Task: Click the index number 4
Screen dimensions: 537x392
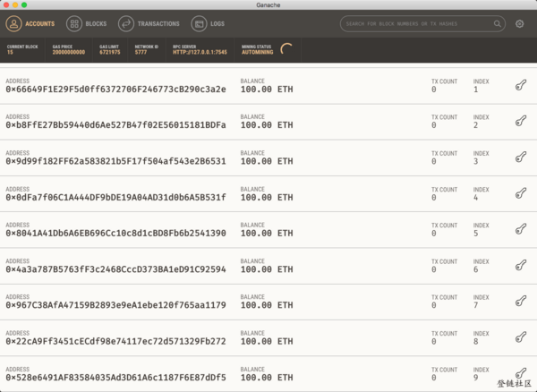Action: click(476, 198)
